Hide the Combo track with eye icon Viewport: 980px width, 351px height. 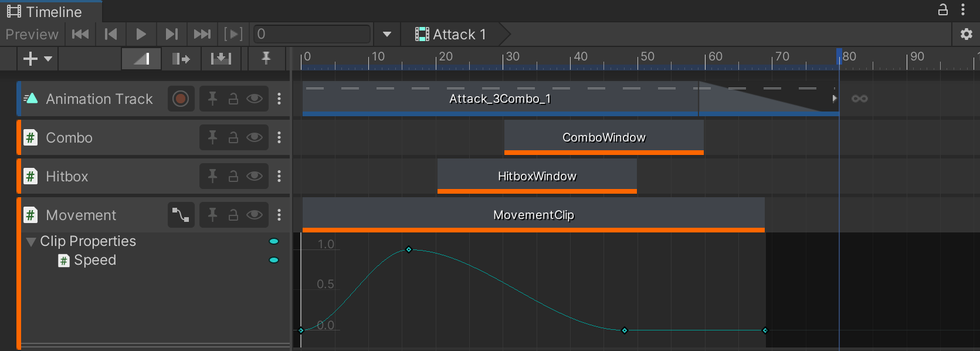click(255, 138)
